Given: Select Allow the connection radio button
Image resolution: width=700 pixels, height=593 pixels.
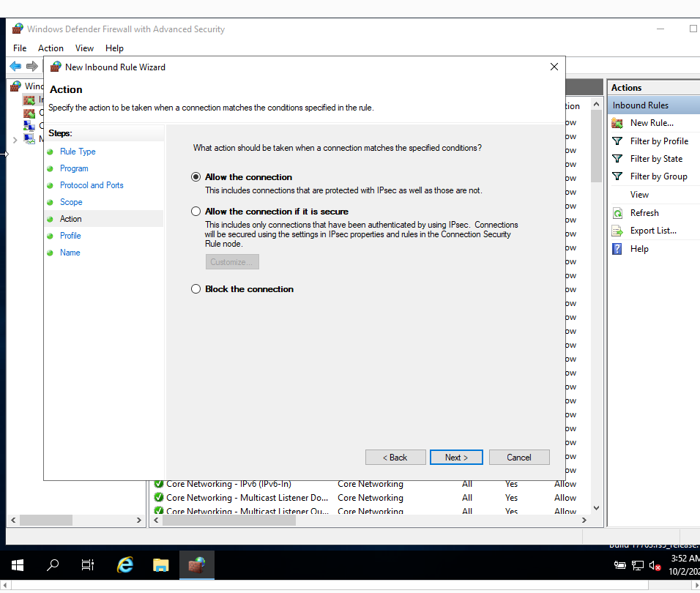Looking at the screenshot, I should coord(196,177).
